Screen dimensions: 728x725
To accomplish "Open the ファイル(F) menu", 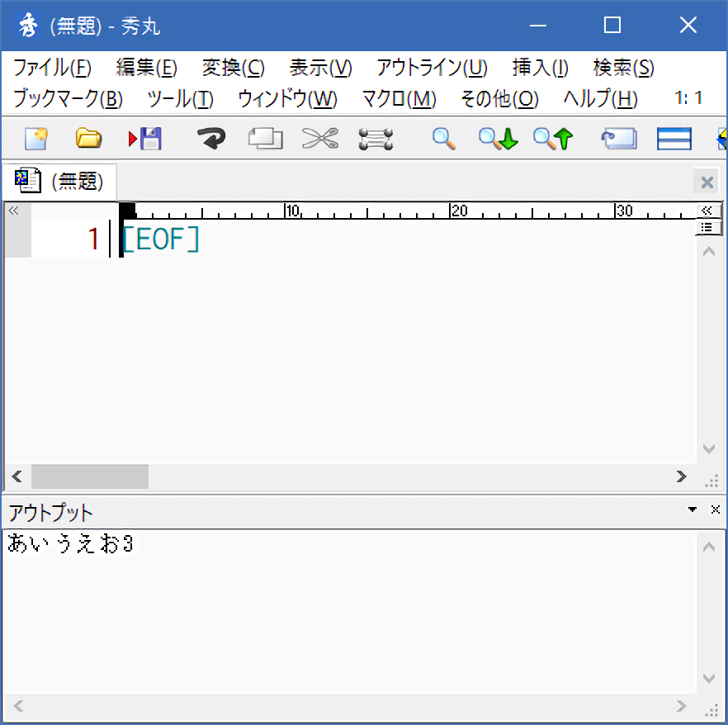I will pos(52,68).
